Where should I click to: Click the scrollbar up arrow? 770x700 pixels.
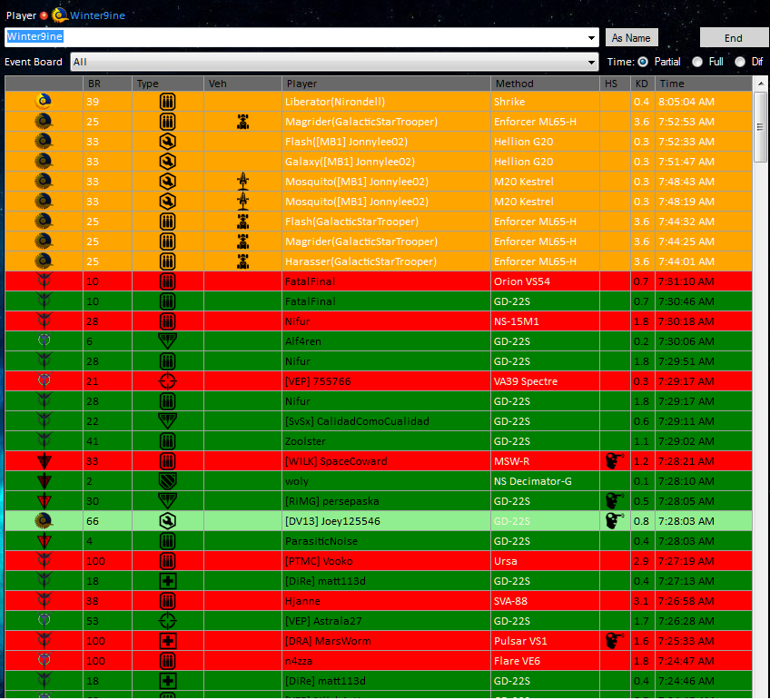click(761, 84)
